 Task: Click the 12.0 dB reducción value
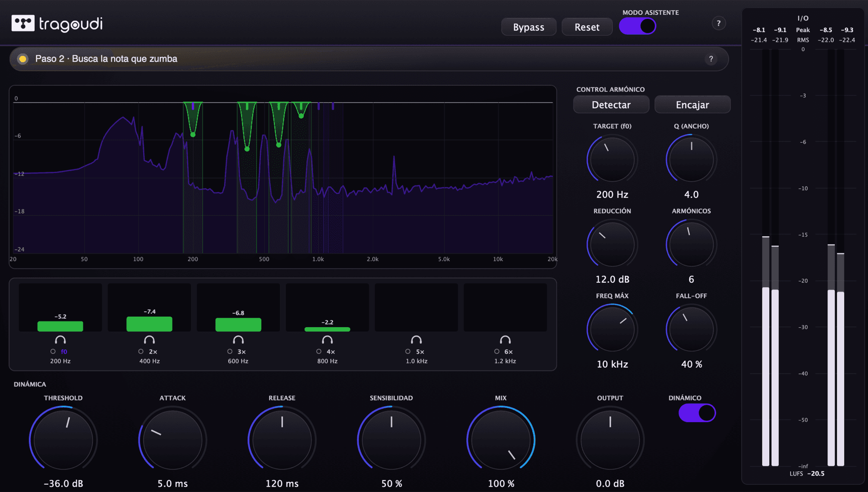(x=612, y=279)
